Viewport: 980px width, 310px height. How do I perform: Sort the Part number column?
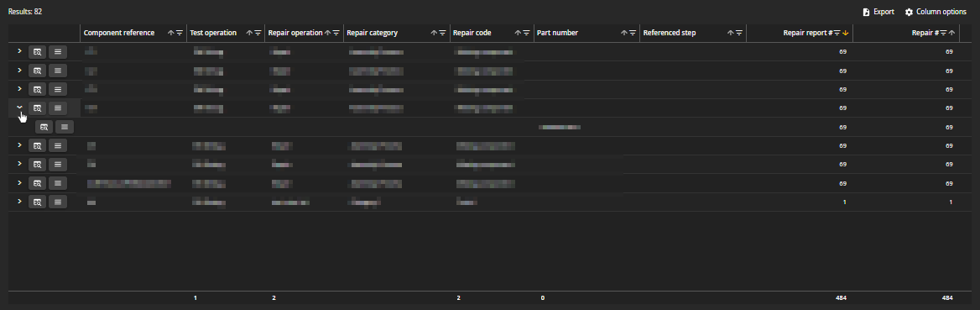[623, 34]
